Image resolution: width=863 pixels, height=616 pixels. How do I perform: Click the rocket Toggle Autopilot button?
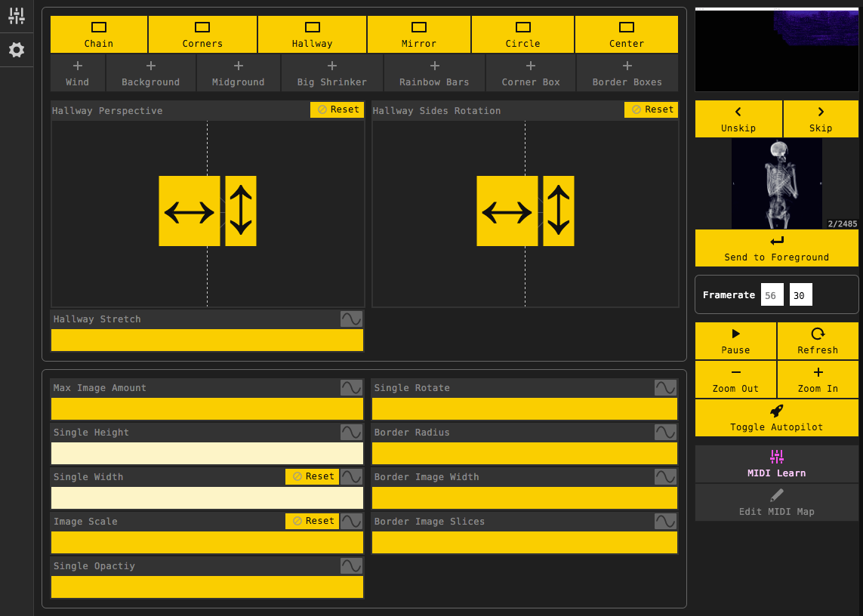click(x=777, y=417)
